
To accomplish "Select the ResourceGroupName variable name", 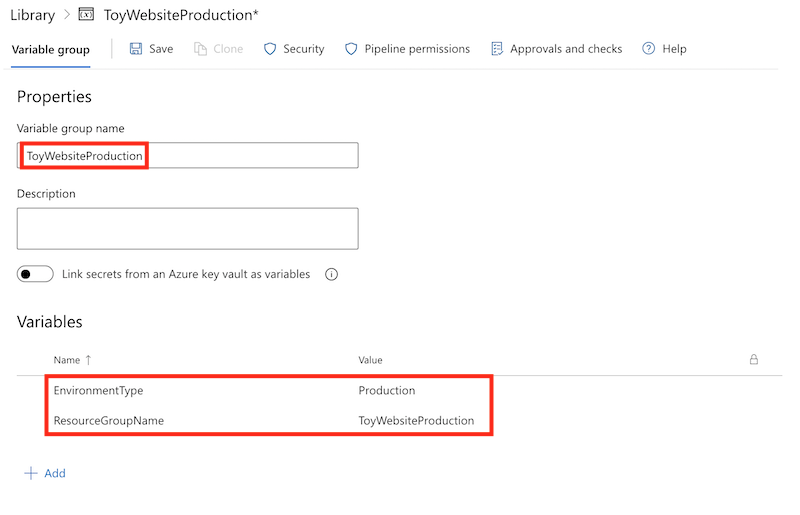I will pyautogui.click(x=109, y=421).
